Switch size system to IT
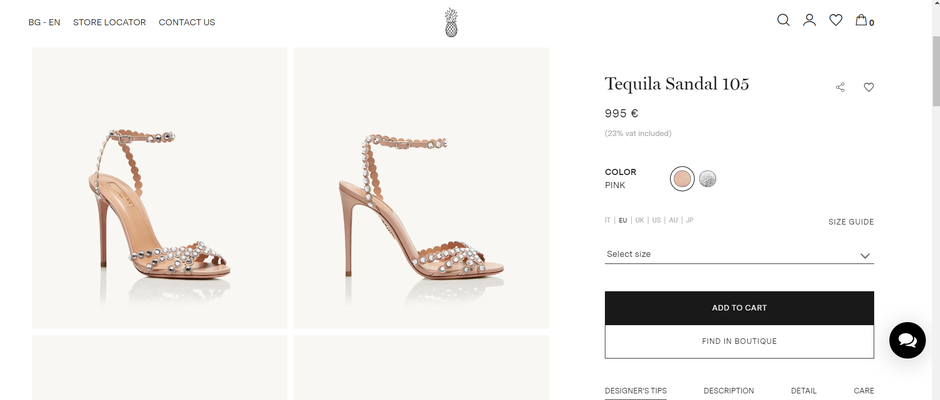 (607, 220)
